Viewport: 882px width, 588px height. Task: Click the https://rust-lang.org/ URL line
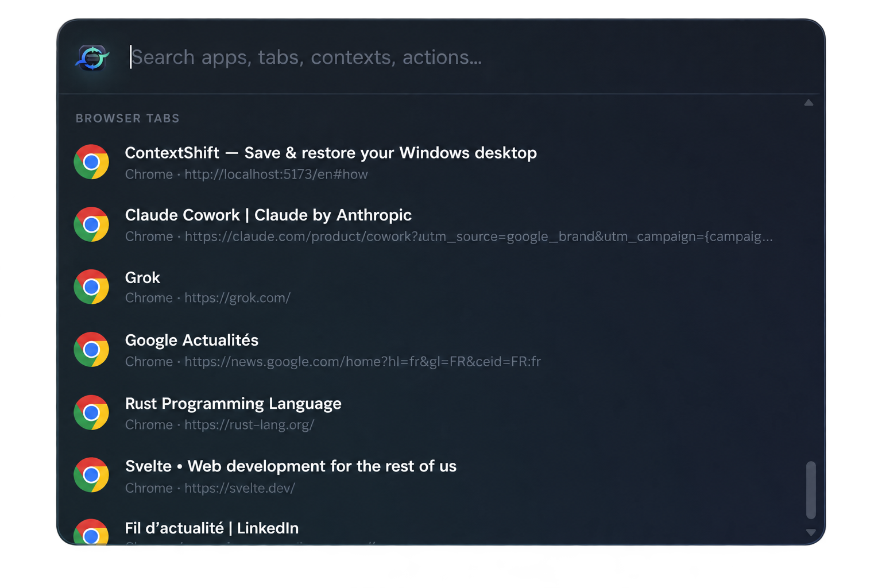(x=219, y=425)
